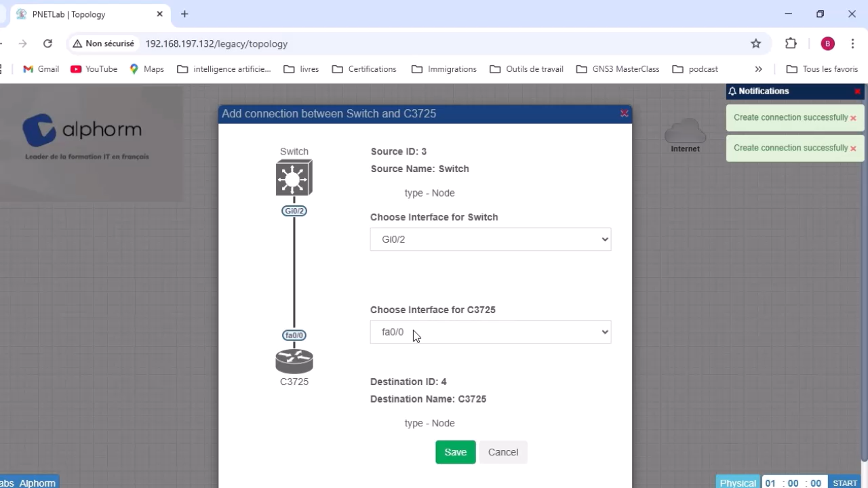Image resolution: width=868 pixels, height=488 pixels.
Task: Save the new connection
Action: 455,452
